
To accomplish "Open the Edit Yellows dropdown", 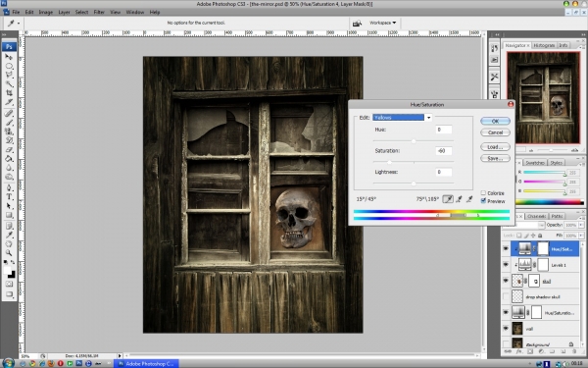I will click(428, 118).
